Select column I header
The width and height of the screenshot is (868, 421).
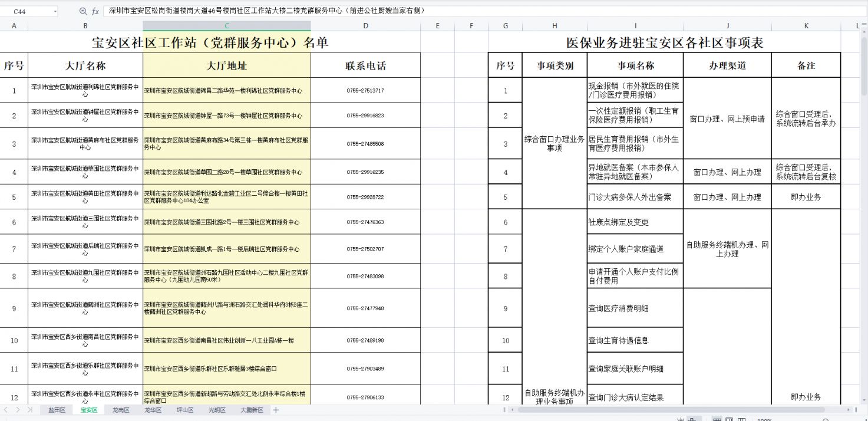click(x=635, y=25)
